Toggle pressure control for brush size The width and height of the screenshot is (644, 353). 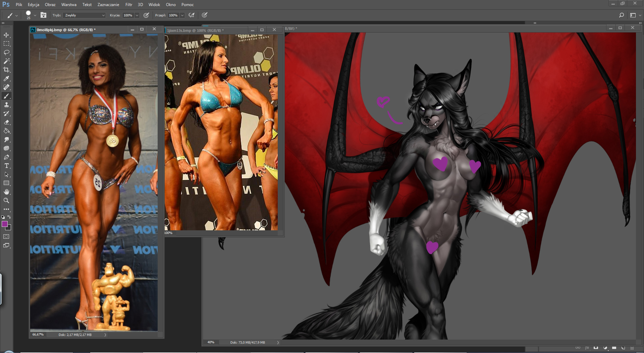pos(205,15)
